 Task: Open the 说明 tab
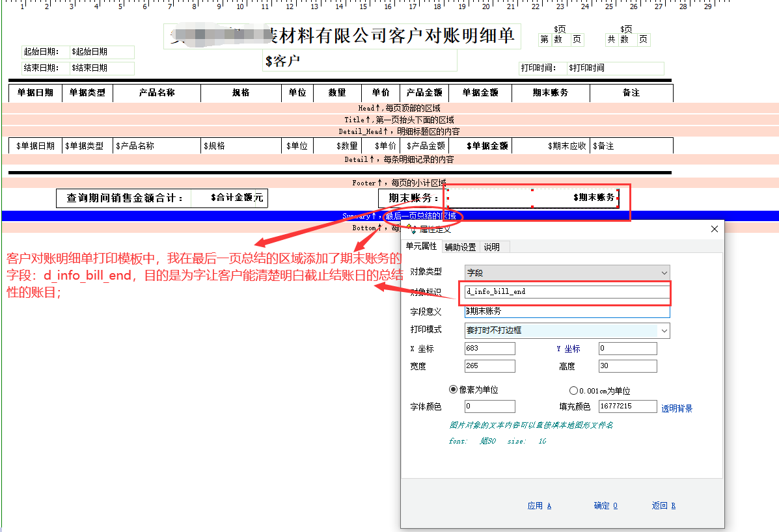pyautogui.click(x=491, y=247)
